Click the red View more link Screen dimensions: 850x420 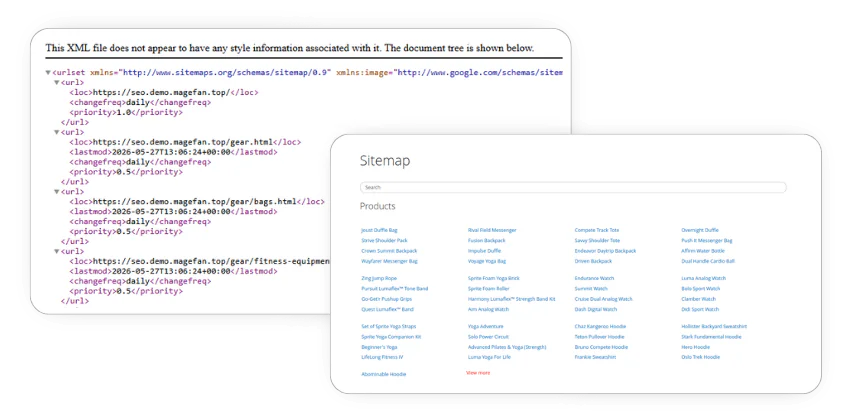(x=478, y=373)
